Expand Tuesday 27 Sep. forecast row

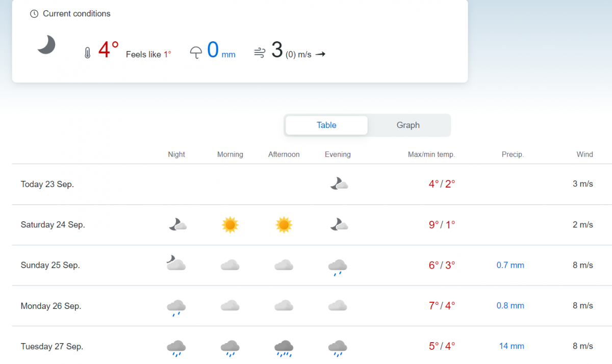pyautogui.click(x=52, y=347)
